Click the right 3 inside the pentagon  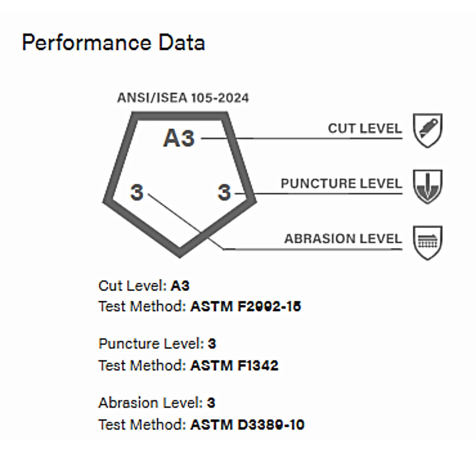(x=224, y=192)
